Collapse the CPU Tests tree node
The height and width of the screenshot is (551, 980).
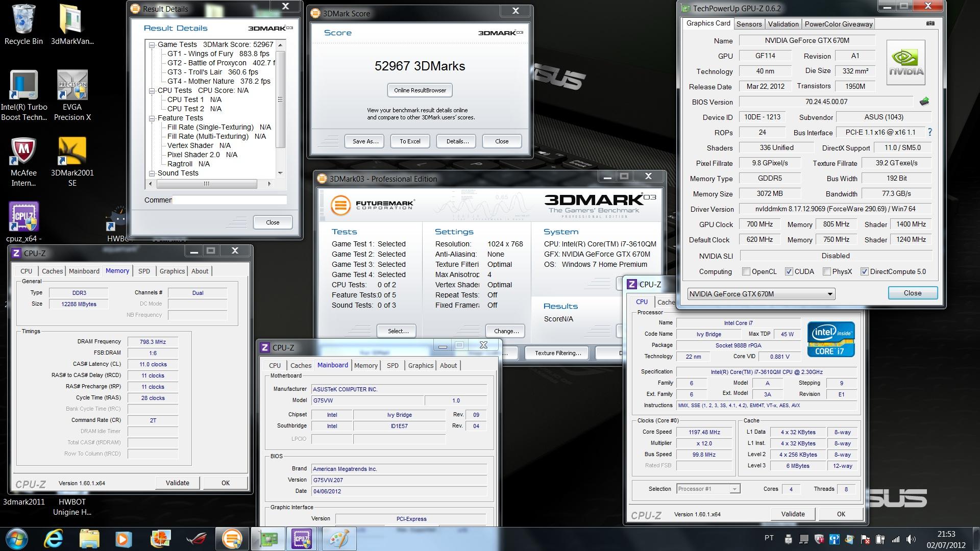click(152, 91)
